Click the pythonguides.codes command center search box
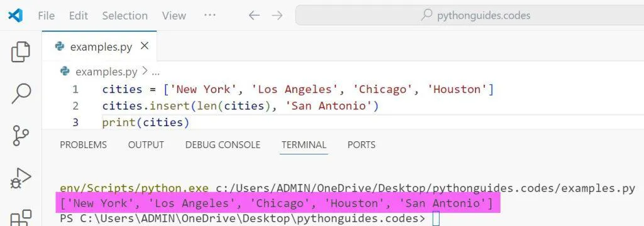 coord(470,16)
